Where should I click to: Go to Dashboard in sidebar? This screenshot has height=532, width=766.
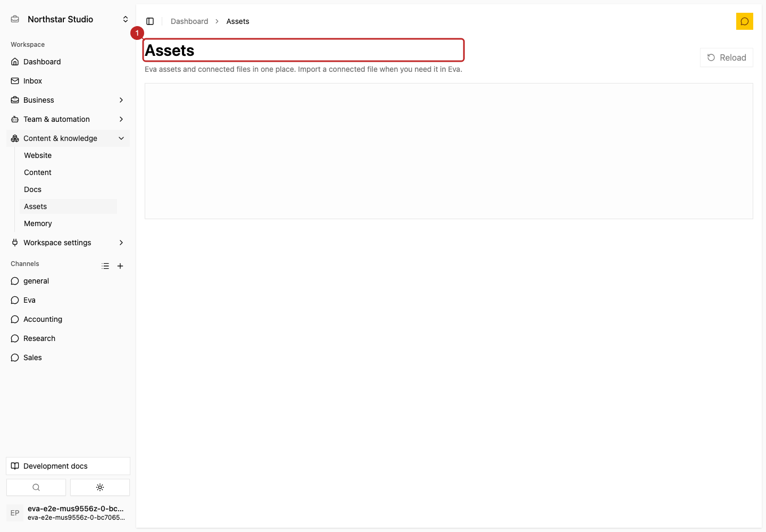coord(68,62)
